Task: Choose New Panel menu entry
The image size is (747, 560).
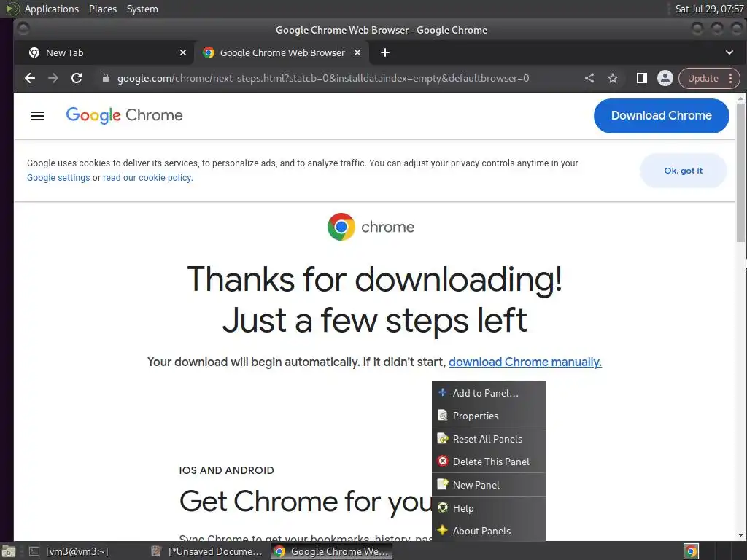Action: coord(489,485)
